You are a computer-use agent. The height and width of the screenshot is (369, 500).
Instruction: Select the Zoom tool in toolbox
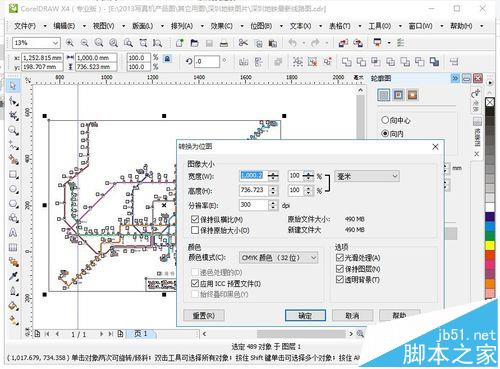point(13,130)
